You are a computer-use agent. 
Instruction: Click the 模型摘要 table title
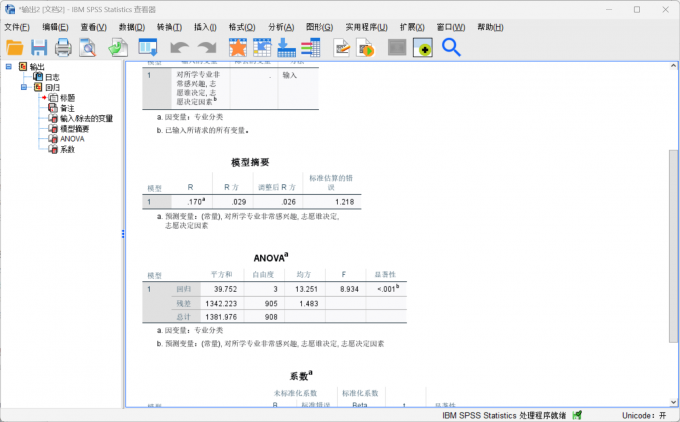point(250,162)
